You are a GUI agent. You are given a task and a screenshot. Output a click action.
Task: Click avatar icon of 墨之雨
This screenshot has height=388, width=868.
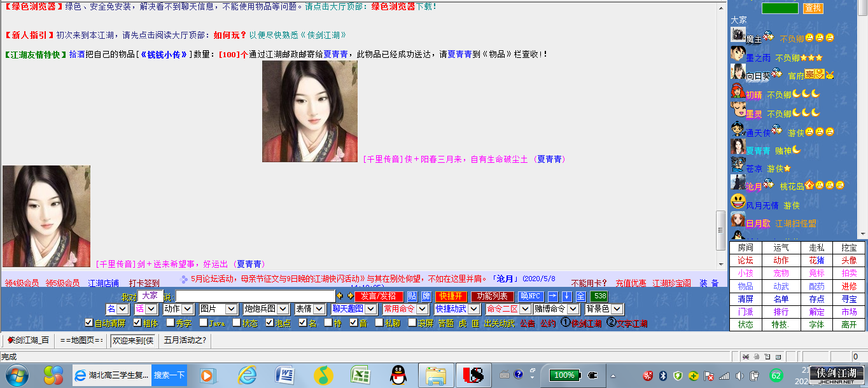coord(738,53)
